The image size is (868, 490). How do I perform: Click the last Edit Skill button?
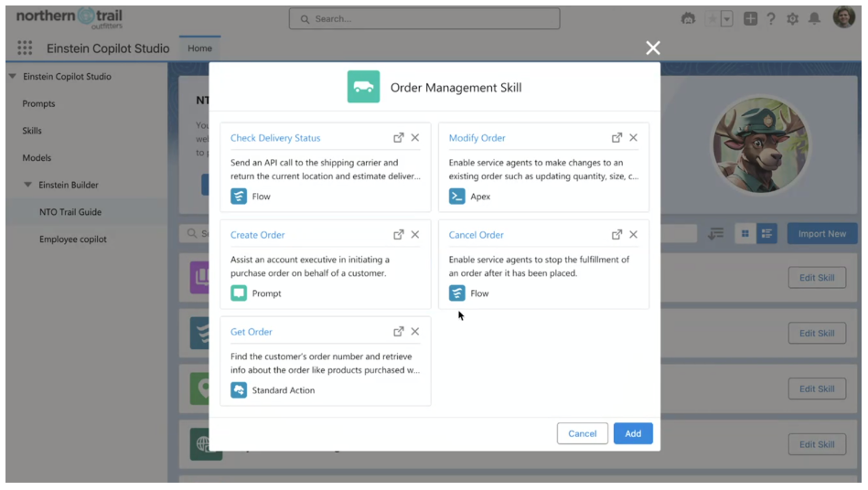[817, 444]
